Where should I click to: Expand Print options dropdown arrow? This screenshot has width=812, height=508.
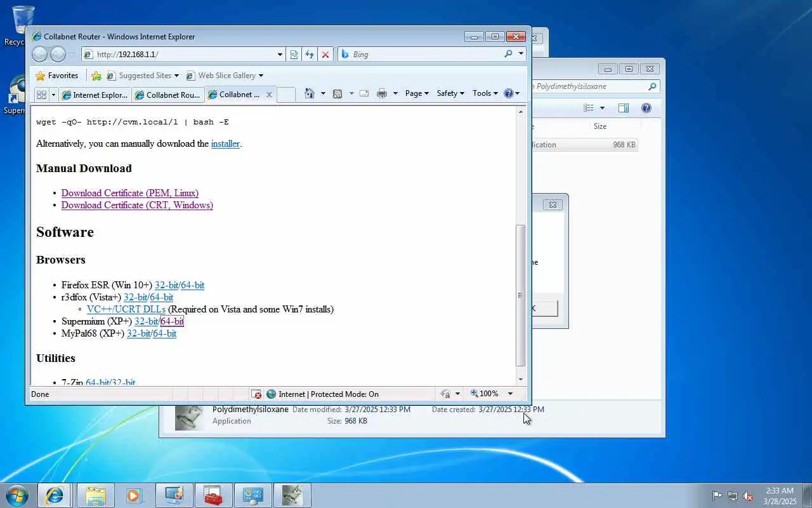tap(395, 93)
